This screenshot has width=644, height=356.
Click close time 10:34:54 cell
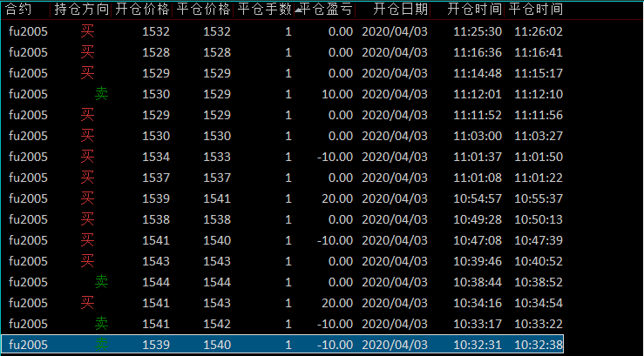[x=539, y=303]
